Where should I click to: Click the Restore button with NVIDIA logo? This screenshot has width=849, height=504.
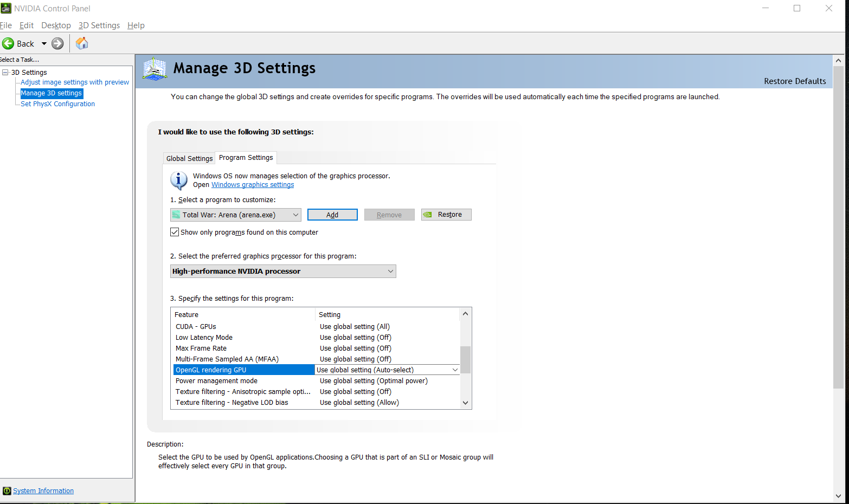coord(446,215)
